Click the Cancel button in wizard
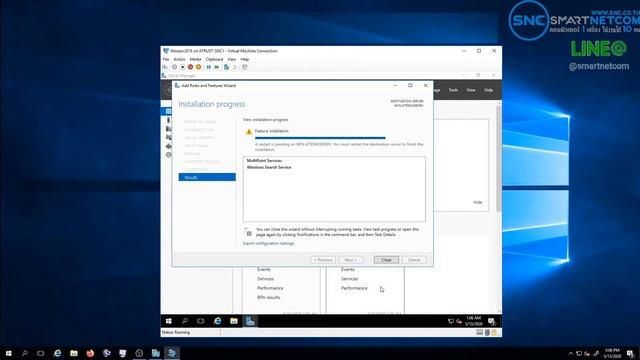This screenshot has width=640, height=360. click(x=414, y=260)
